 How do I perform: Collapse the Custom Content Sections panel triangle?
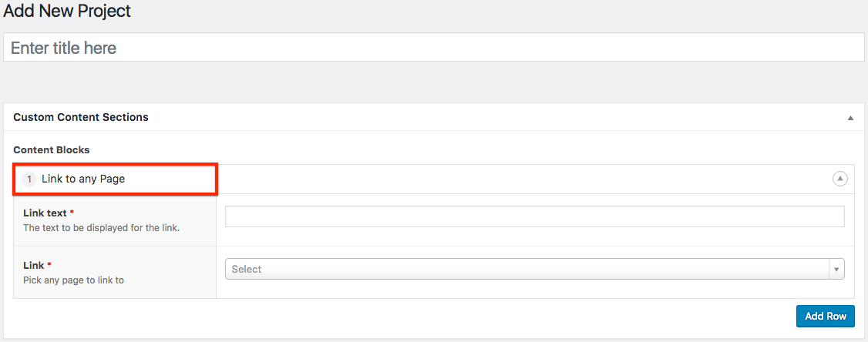pos(850,118)
